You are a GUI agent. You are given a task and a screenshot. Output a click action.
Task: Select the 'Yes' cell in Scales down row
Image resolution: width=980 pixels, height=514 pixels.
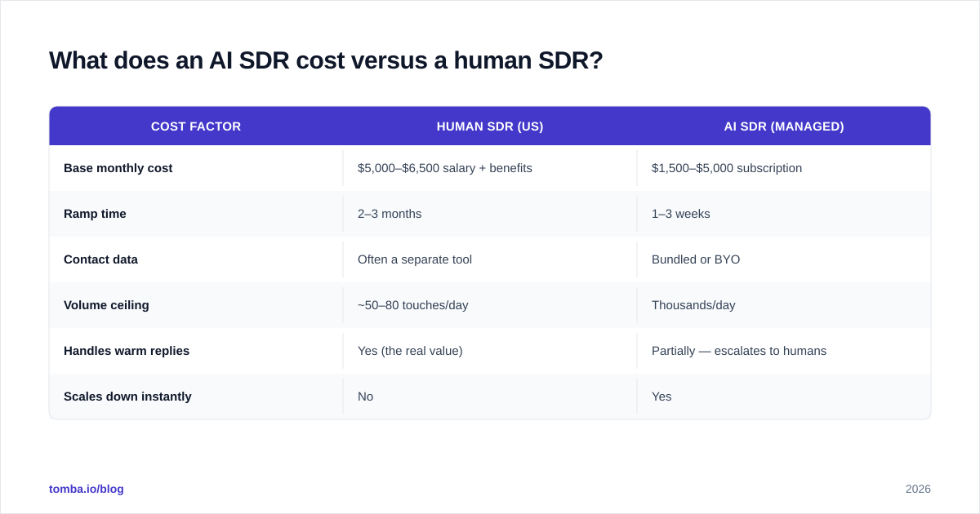784,397
